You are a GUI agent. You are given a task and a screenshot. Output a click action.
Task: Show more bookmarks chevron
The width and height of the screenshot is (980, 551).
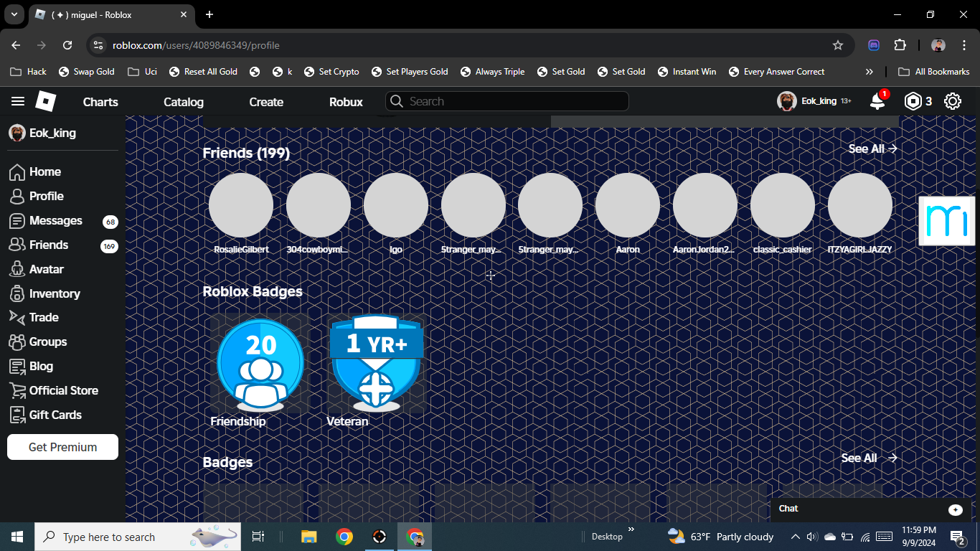[870, 72]
